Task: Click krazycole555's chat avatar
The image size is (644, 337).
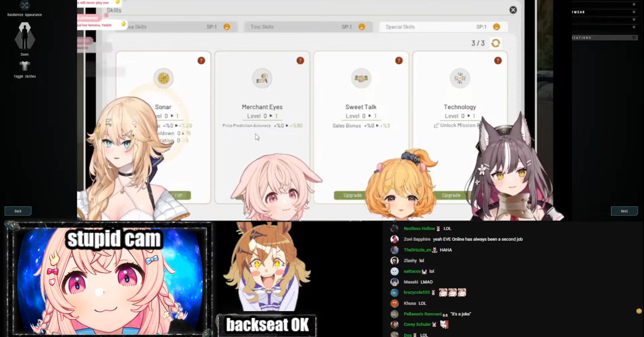Action: [x=395, y=293]
